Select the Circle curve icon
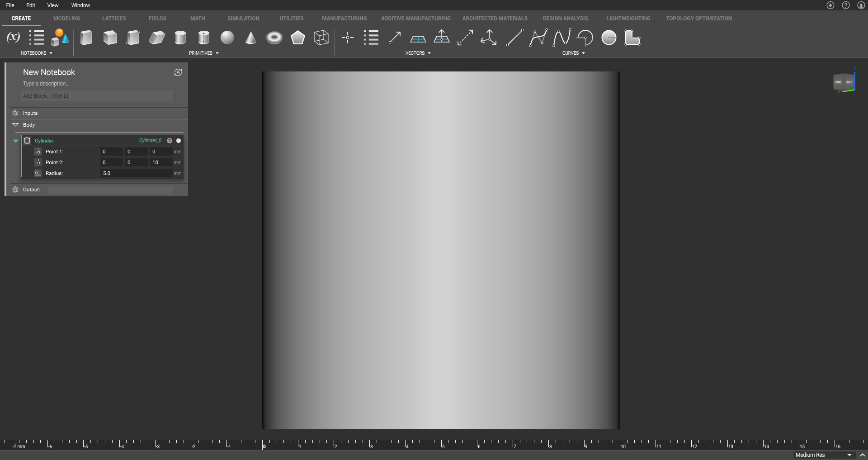This screenshot has height=460, width=868. (x=609, y=38)
